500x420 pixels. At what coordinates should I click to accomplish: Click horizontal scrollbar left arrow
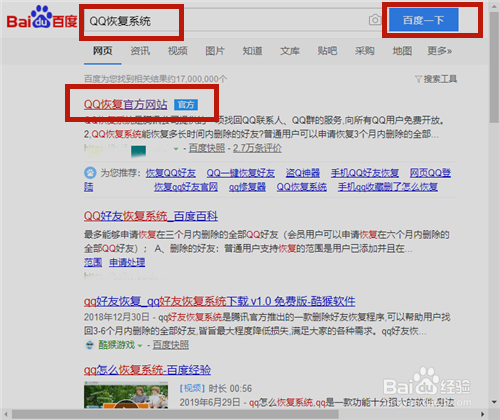click(6, 414)
